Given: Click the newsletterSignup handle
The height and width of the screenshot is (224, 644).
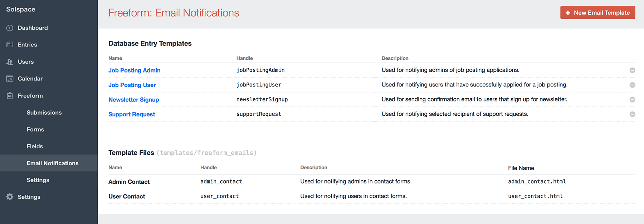Looking at the screenshot, I should tap(262, 99).
